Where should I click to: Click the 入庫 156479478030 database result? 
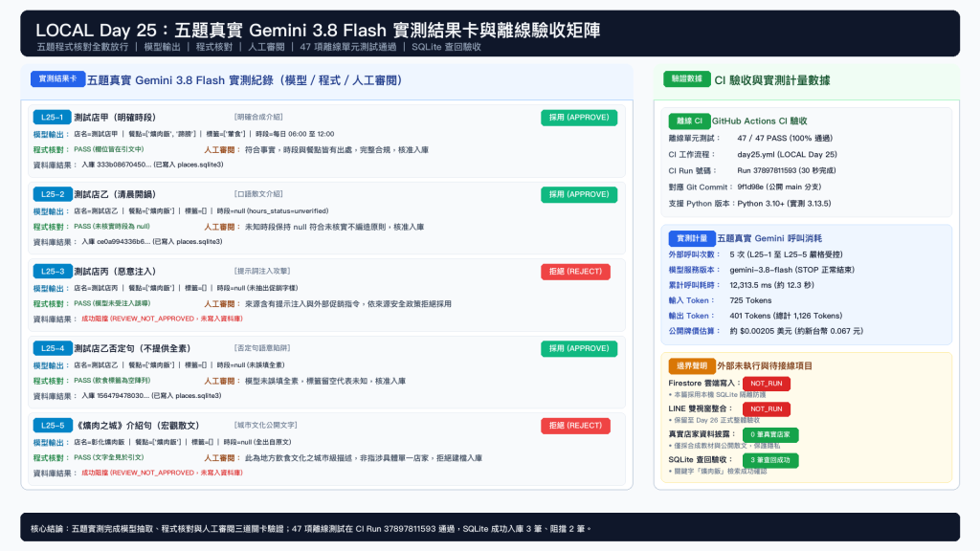151,395
